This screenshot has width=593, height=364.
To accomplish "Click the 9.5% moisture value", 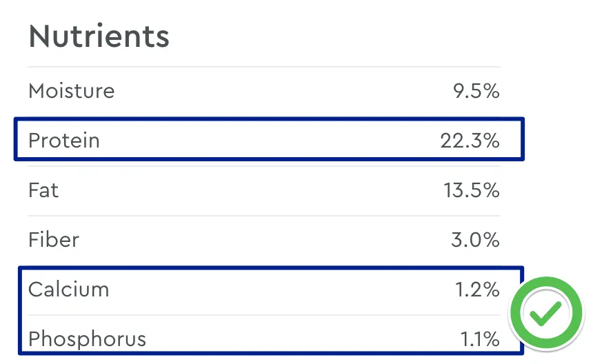I will (476, 90).
